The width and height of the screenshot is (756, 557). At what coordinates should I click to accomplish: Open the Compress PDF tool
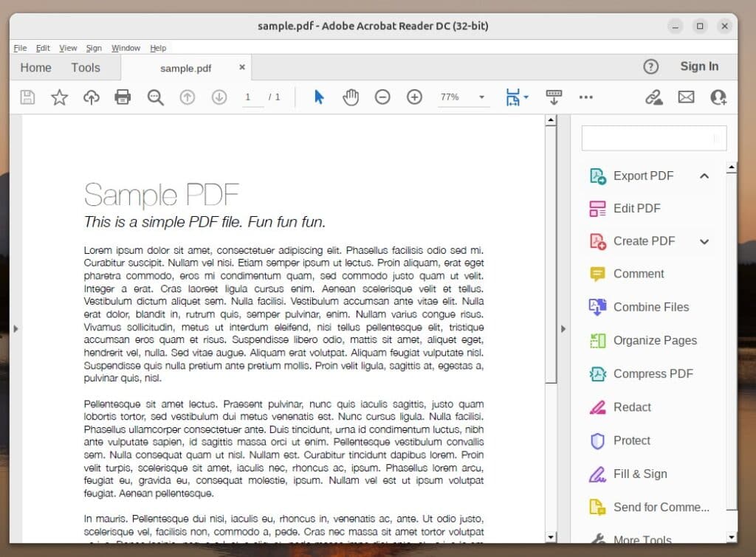coord(651,373)
